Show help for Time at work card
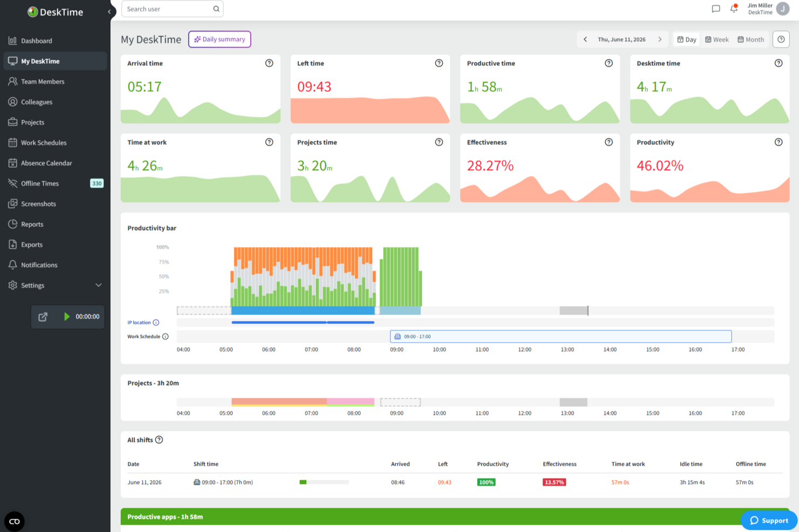 (x=269, y=142)
